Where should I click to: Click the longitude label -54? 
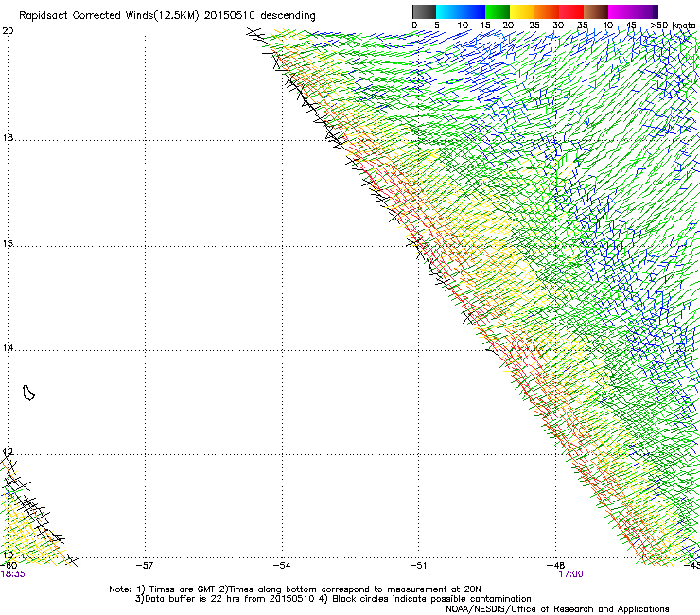tap(282, 565)
